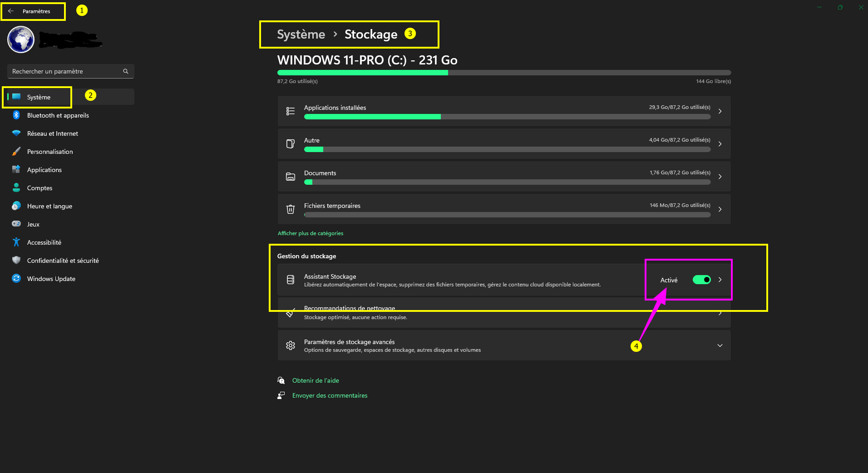Click the Jeux gamepad icon

pyautogui.click(x=16, y=224)
